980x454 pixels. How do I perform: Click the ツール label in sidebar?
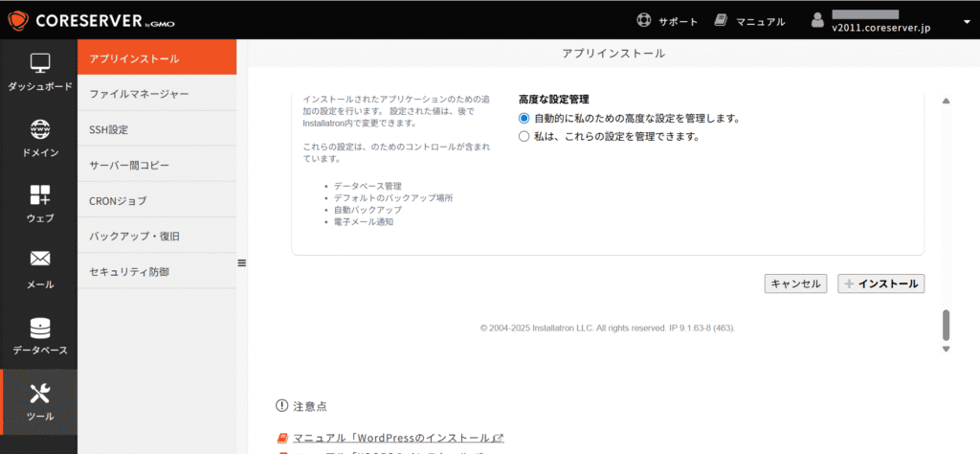coord(40,417)
